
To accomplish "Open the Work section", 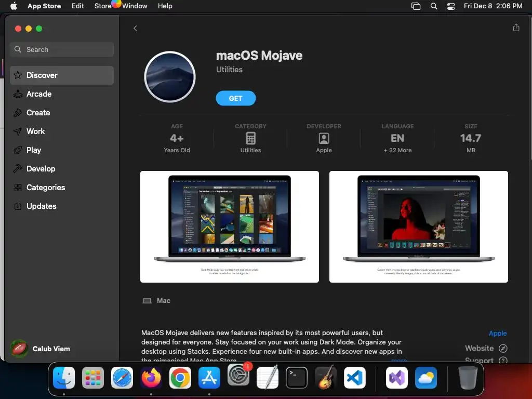I will click(62, 131).
